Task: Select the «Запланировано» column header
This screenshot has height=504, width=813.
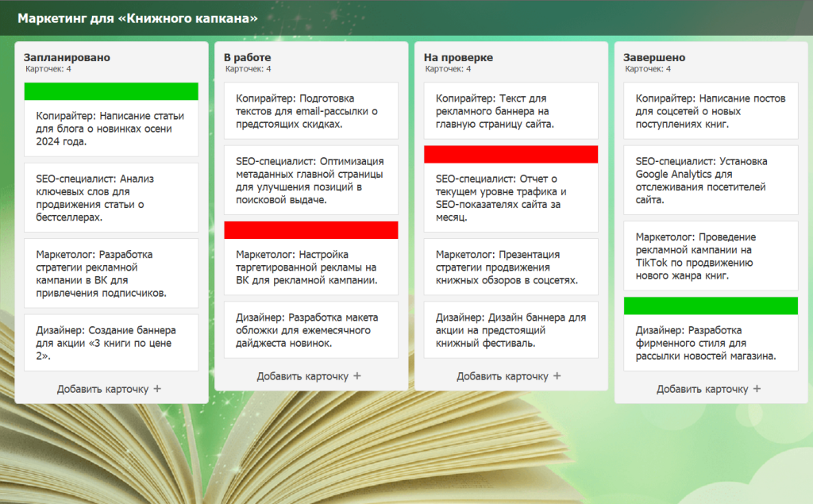Action: pyautogui.click(x=67, y=57)
